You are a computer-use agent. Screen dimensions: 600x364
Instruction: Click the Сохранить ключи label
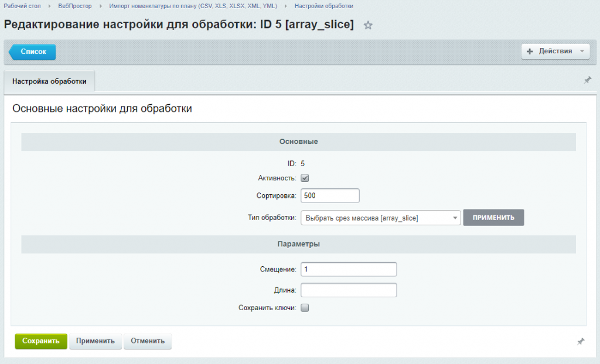pyautogui.click(x=267, y=308)
